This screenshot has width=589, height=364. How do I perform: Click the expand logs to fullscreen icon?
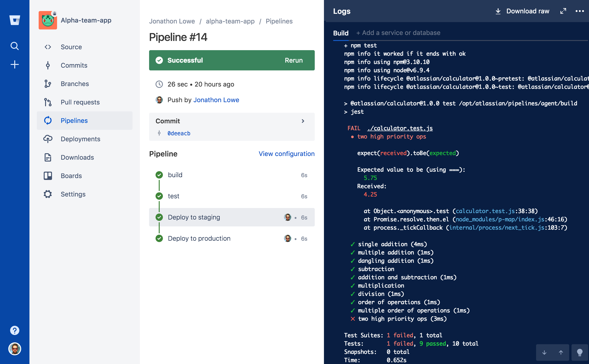coord(563,11)
